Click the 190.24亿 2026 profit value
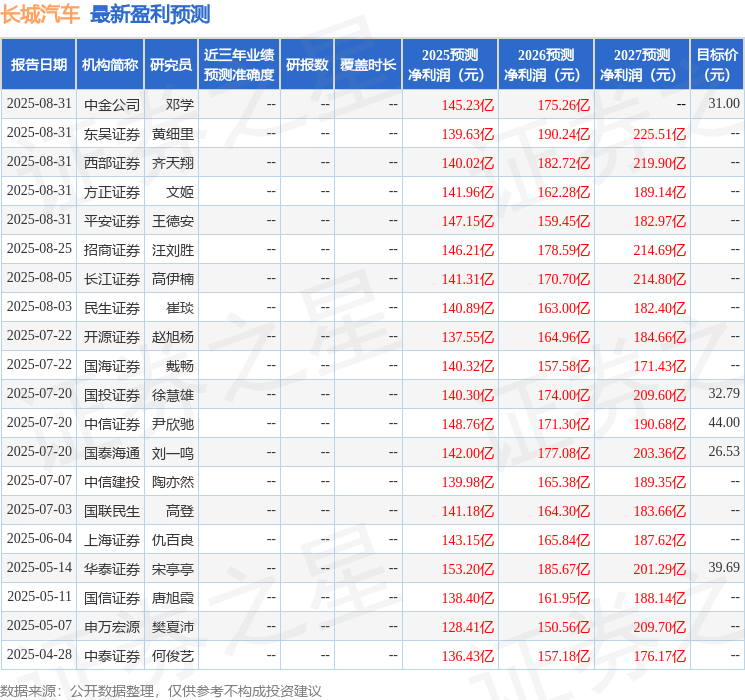The image size is (745, 700). pos(564,134)
